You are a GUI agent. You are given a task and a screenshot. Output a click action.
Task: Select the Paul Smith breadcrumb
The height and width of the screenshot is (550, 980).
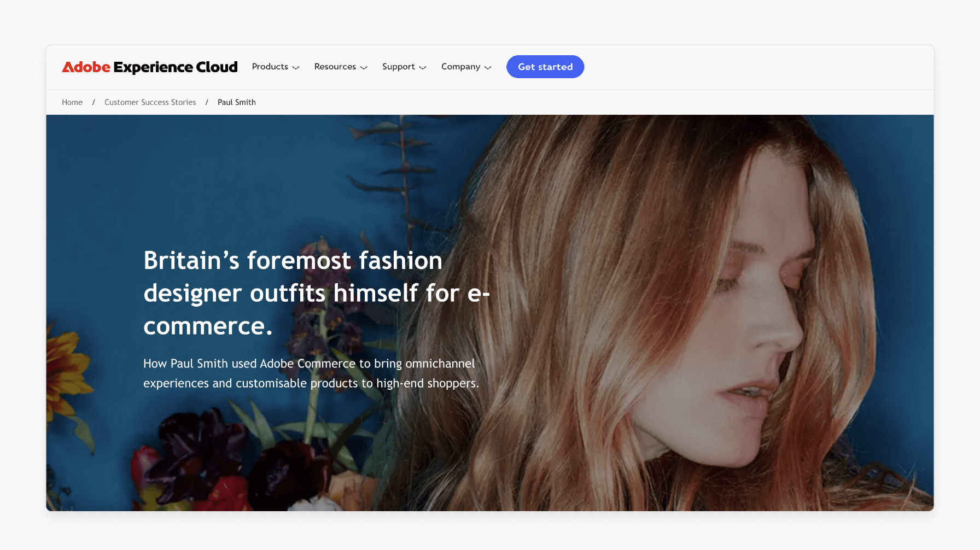[x=237, y=102]
